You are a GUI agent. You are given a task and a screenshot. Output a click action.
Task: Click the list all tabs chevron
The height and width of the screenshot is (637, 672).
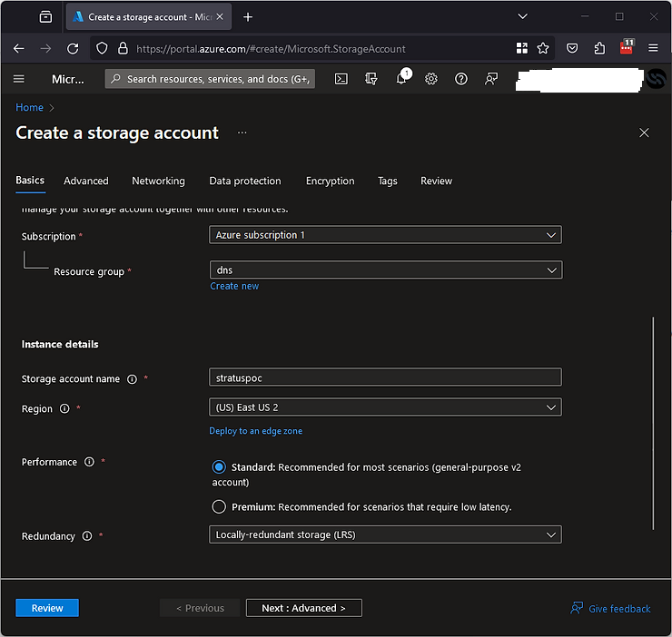pyautogui.click(x=523, y=16)
